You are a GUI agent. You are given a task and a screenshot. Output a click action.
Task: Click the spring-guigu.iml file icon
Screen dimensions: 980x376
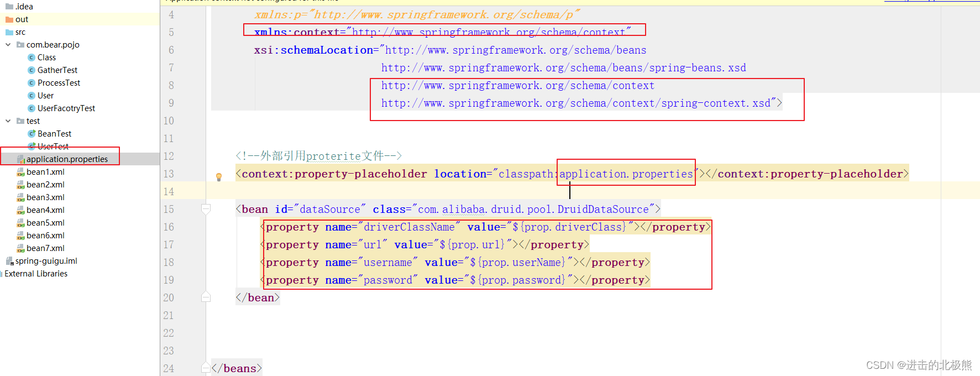(9, 261)
